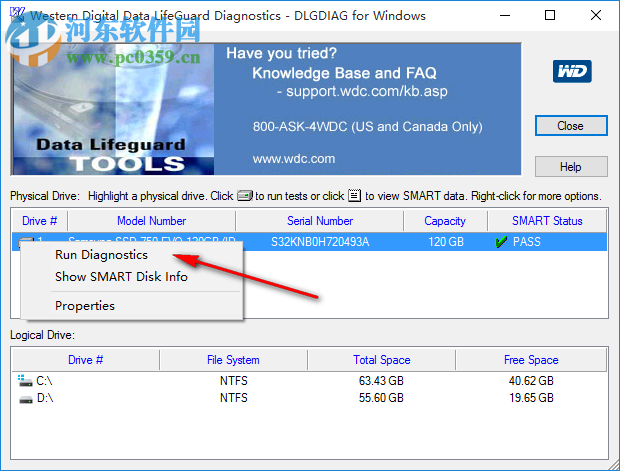The width and height of the screenshot is (620, 471).
Task: Open the Help button
Action: pos(571,166)
